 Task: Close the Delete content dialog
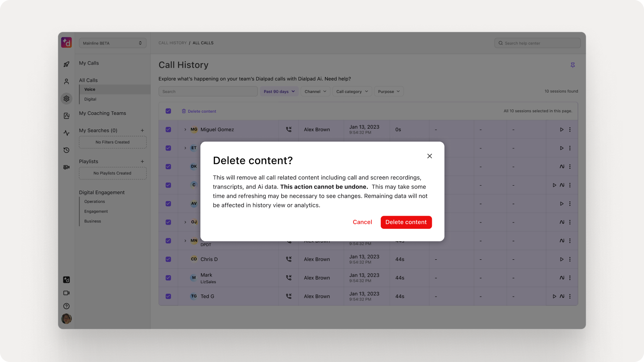click(429, 156)
